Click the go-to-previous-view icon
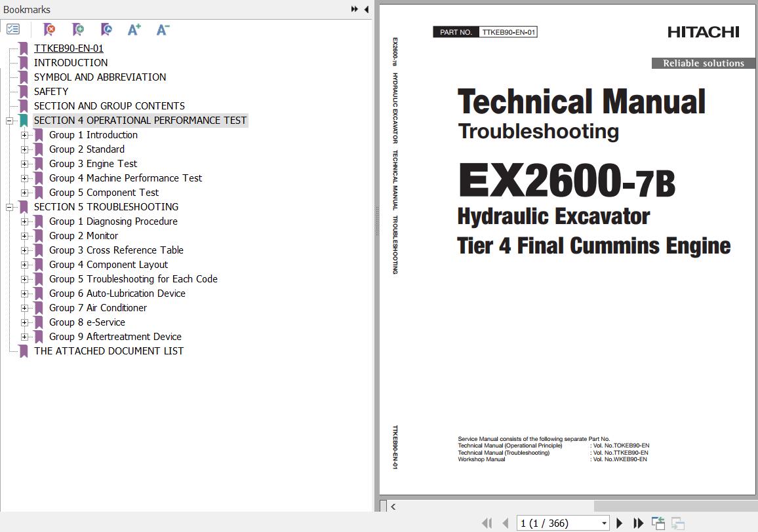 (658, 523)
